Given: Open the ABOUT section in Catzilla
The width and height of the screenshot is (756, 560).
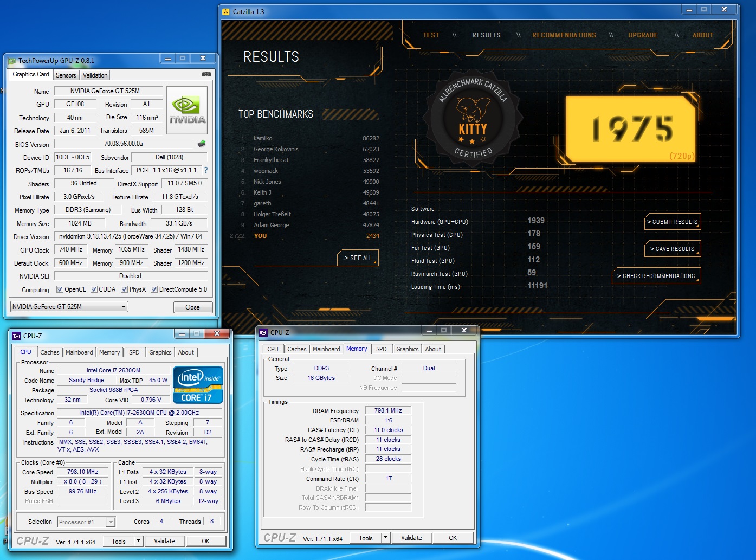Looking at the screenshot, I should (703, 35).
